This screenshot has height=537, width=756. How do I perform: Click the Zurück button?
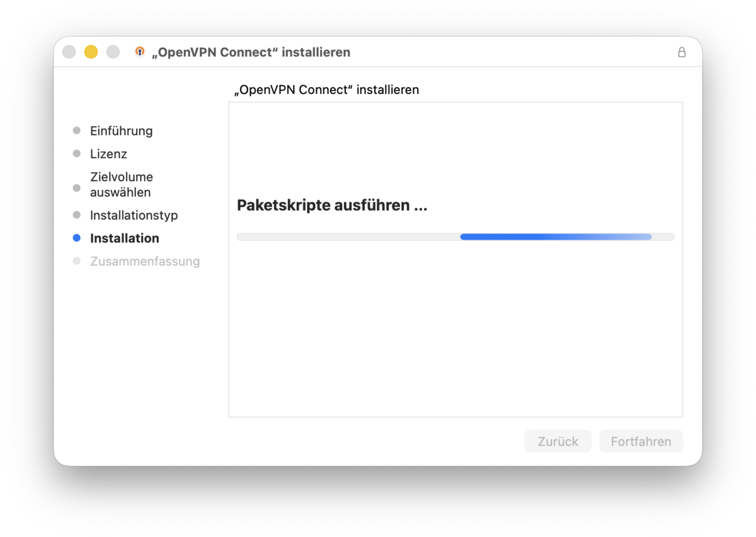558,441
